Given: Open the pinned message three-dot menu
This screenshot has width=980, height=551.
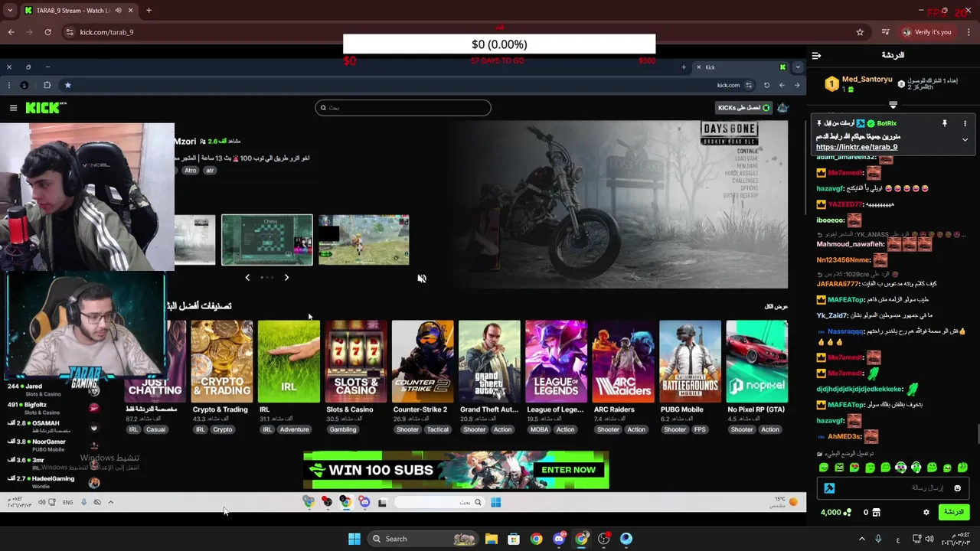Looking at the screenshot, I should [965, 123].
